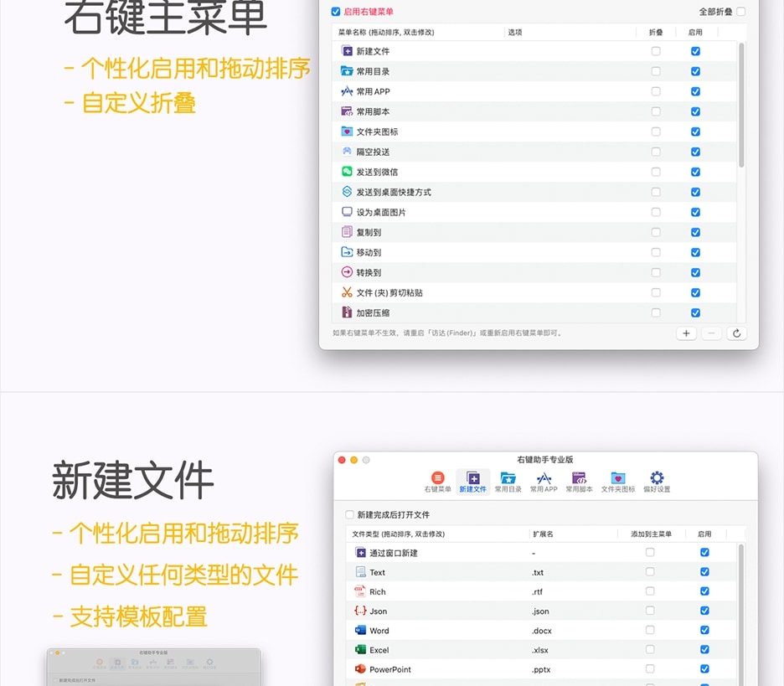Enable 折叠 for 新建文件 row
The width and height of the screenshot is (784, 686).
click(656, 51)
